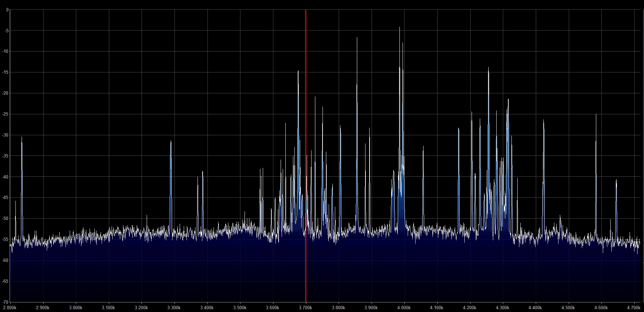Viewport: 644px width, 312px height.
Task: Click the 3.200k frequency axis label
Action: [x=141, y=308]
